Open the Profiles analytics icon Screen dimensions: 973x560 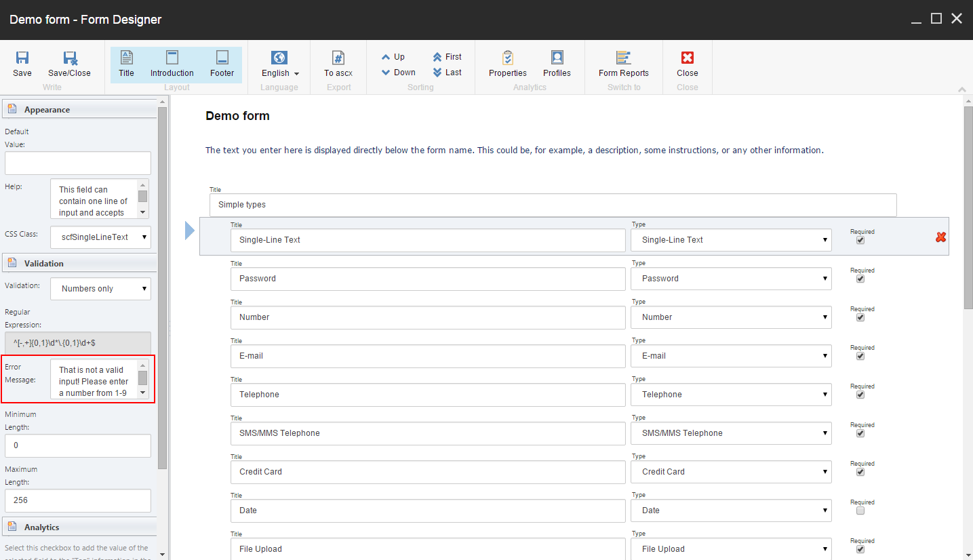click(x=556, y=63)
